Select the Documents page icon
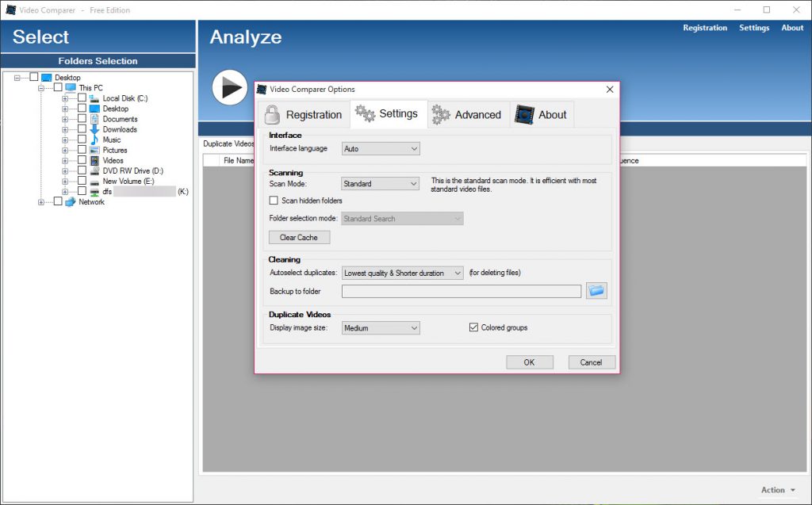 [x=94, y=119]
